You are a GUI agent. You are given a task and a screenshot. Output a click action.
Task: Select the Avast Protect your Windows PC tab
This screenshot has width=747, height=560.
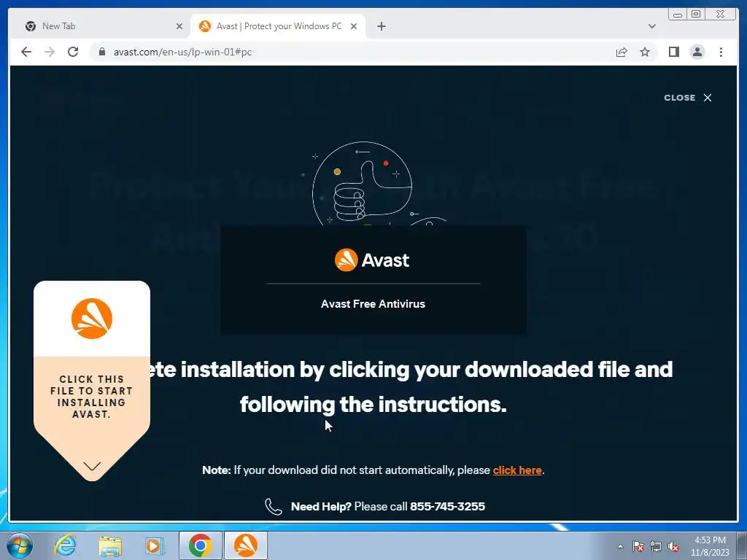[279, 26]
